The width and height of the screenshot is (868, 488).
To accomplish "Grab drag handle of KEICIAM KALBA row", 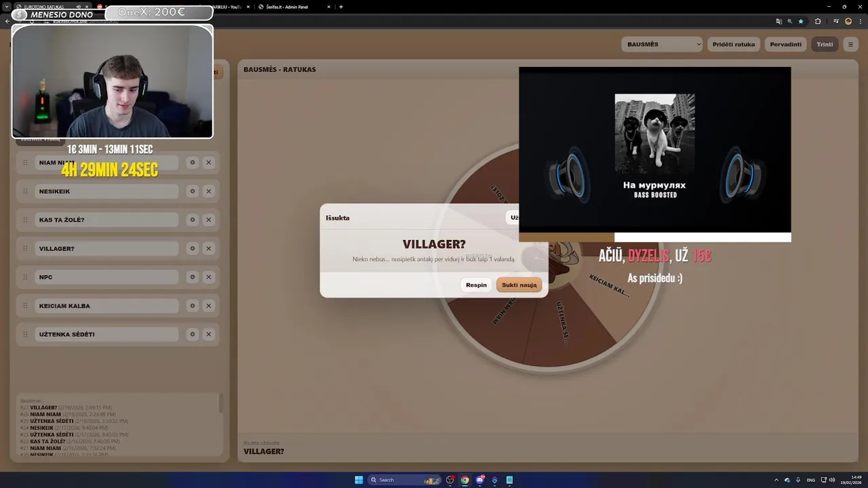I will [25, 306].
